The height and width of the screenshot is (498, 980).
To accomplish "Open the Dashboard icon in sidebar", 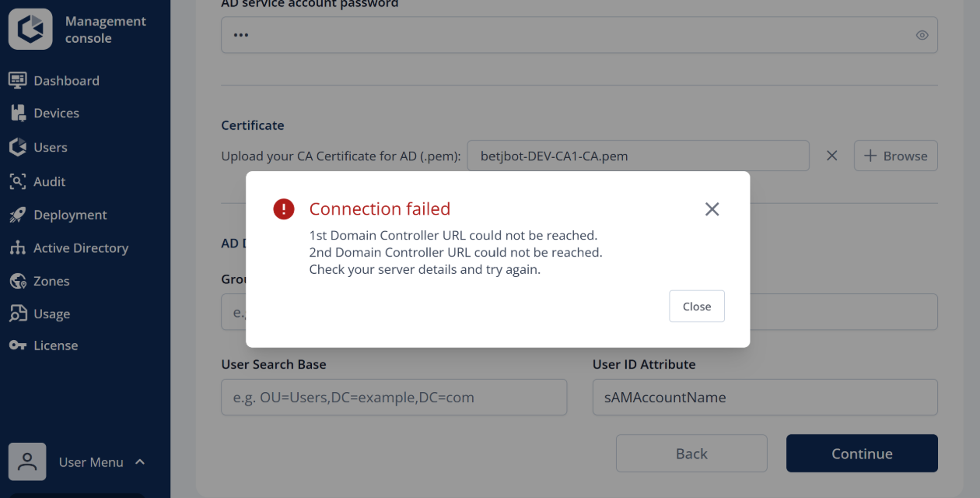I will 17,80.
